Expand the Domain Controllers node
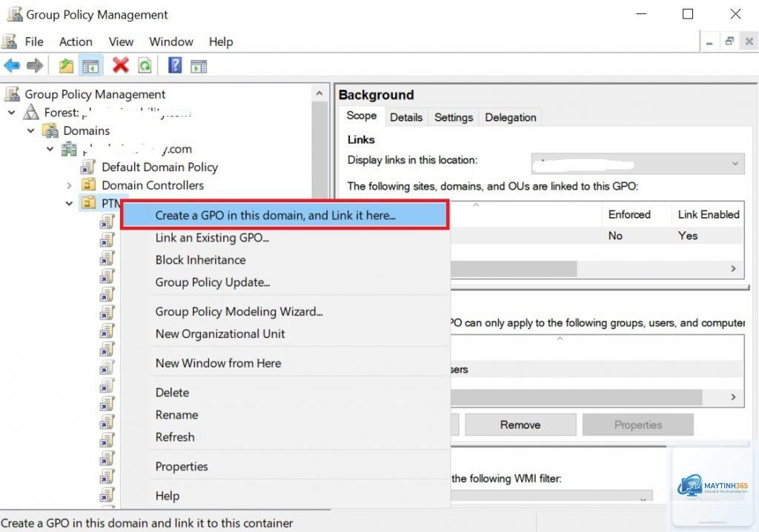The height and width of the screenshot is (532, 759). click(69, 185)
